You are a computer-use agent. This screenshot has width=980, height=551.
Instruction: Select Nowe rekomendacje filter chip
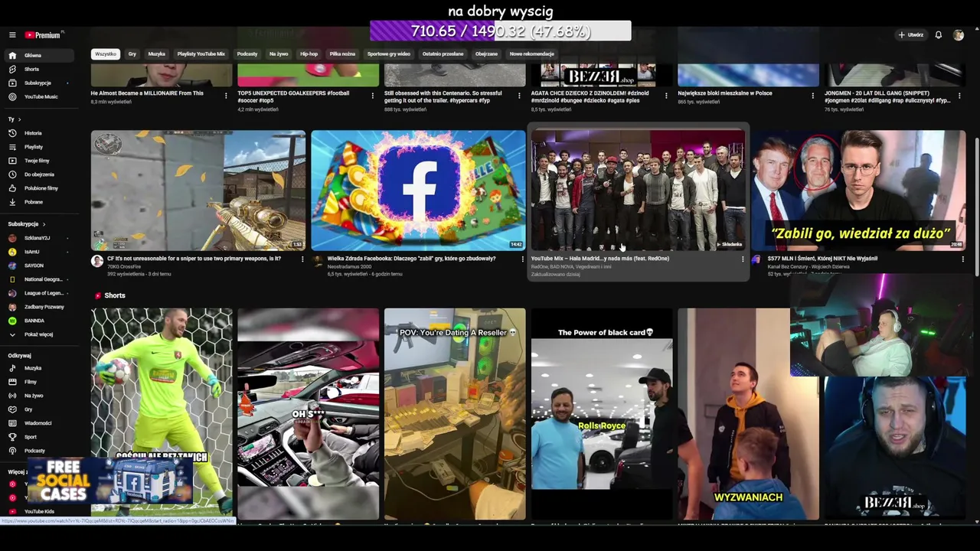tap(532, 54)
